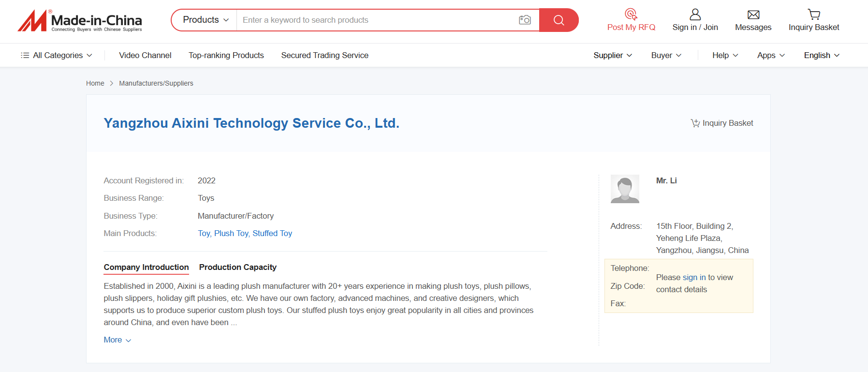Click the header Inquiry Basket cart icon
Viewport: 868px width, 372px height.
[x=814, y=14]
